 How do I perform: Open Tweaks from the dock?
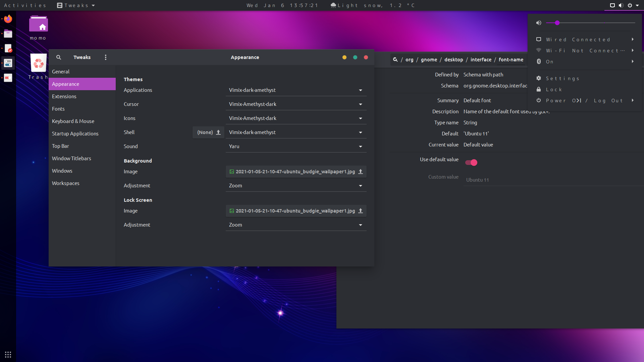pos(8,63)
